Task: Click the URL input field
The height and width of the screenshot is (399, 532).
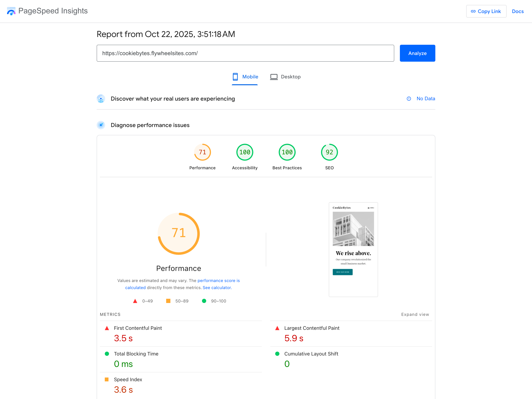Action: tap(245, 53)
